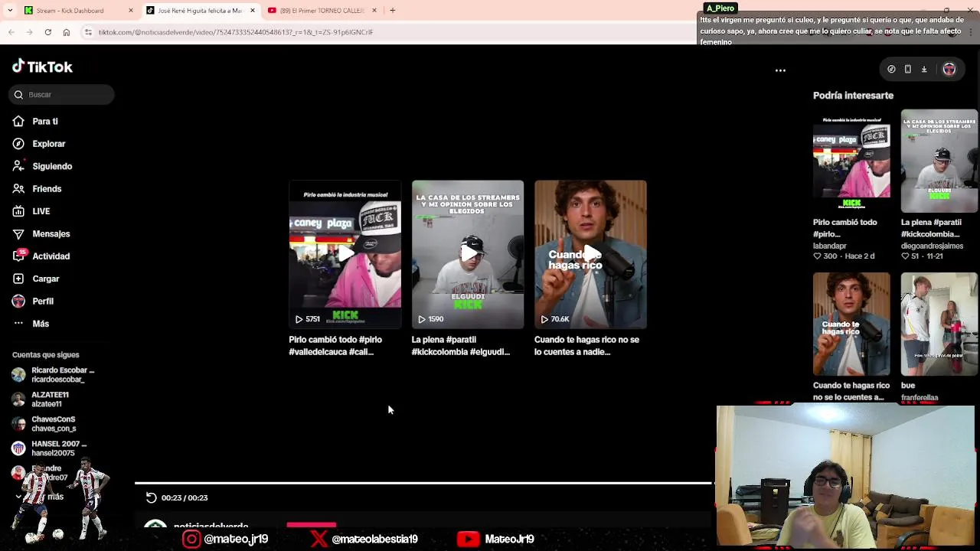Screen dimensions: 980x551
Task: Open Actividad notifications
Action: [x=41, y=256]
